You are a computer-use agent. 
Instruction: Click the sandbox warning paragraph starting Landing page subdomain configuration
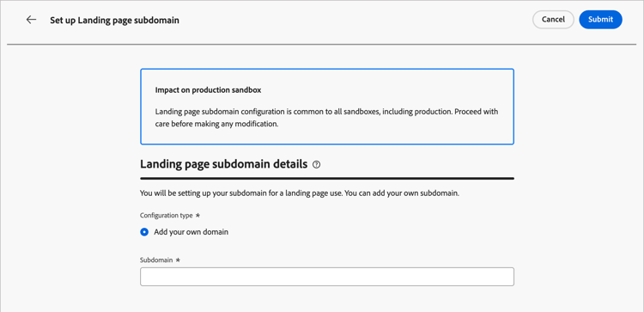[326, 118]
